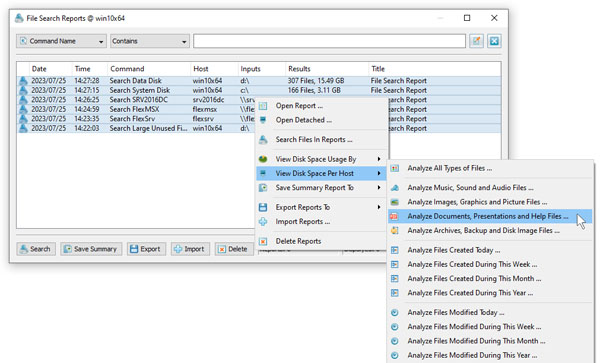Expand Export Reports To submenu
This screenshot has height=363, width=600.
[x=379, y=207]
